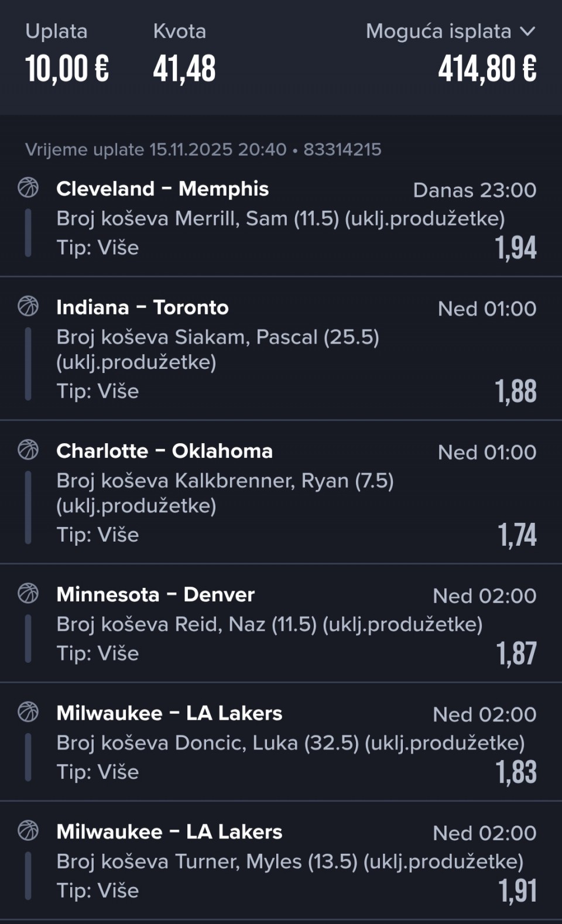562x924 pixels.
Task: Tap the ticket payment time and ID line
Action: click(203, 149)
